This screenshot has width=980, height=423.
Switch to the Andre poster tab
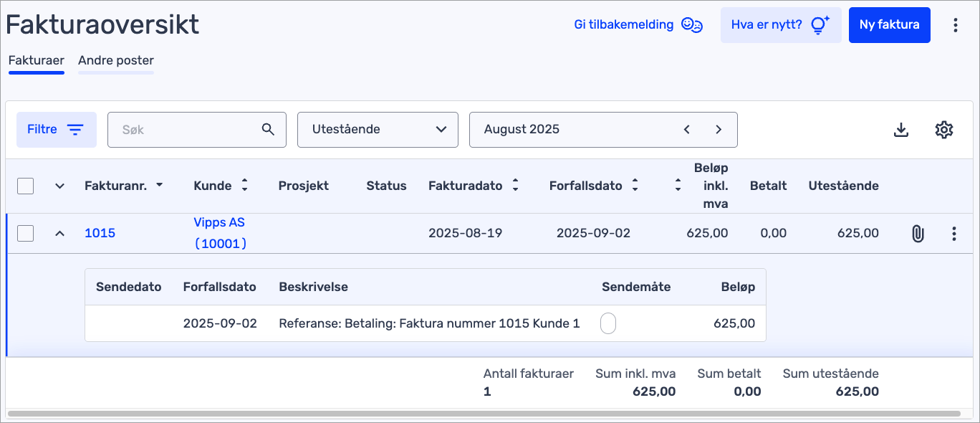point(116,61)
